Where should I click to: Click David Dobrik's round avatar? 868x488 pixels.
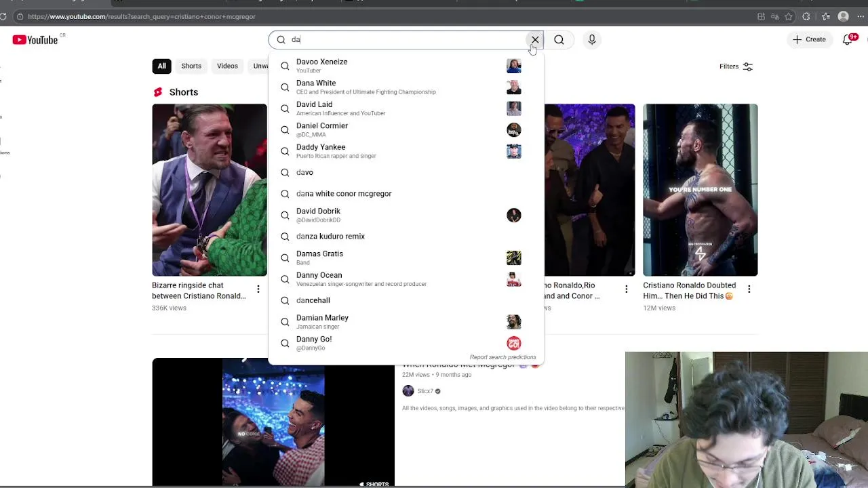click(x=514, y=215)
